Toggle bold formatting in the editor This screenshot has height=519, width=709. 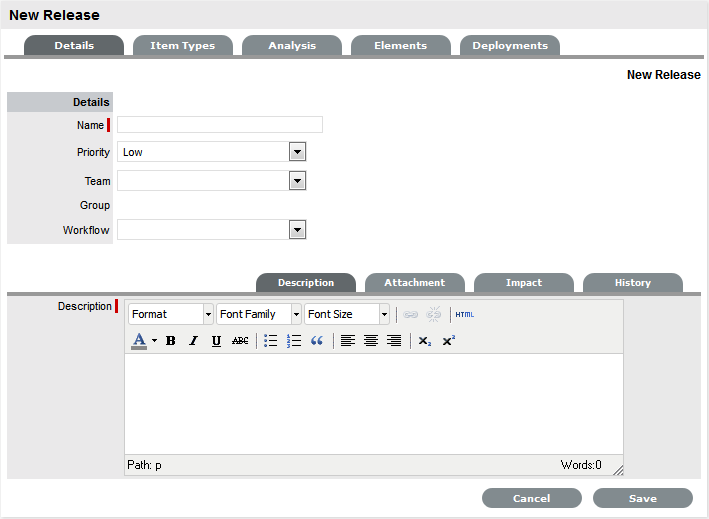[171, 341]
